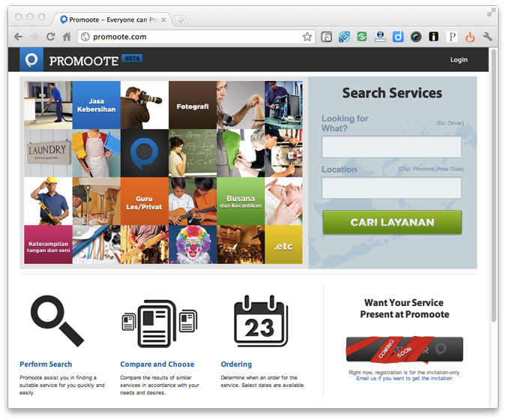
Task: Reload the promoote.com page
Action: coord(51,37)
